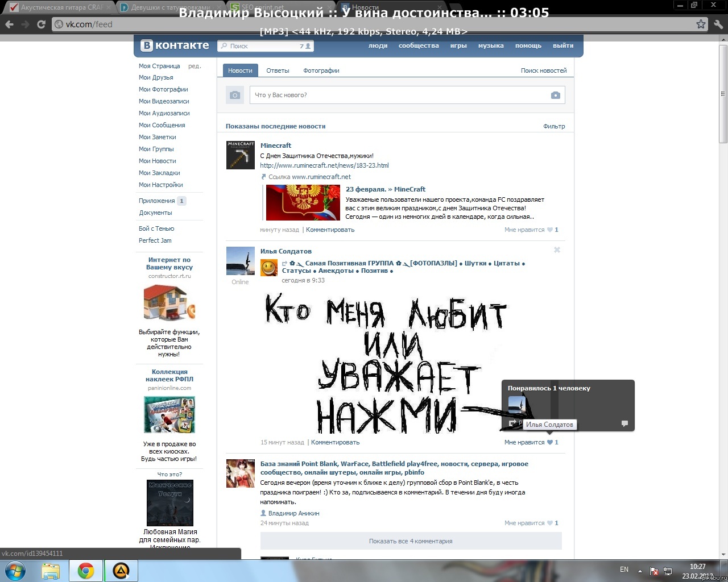Open the Chrome icon in the taskbar
Viewport: 728px width, 582px height.
86,571
